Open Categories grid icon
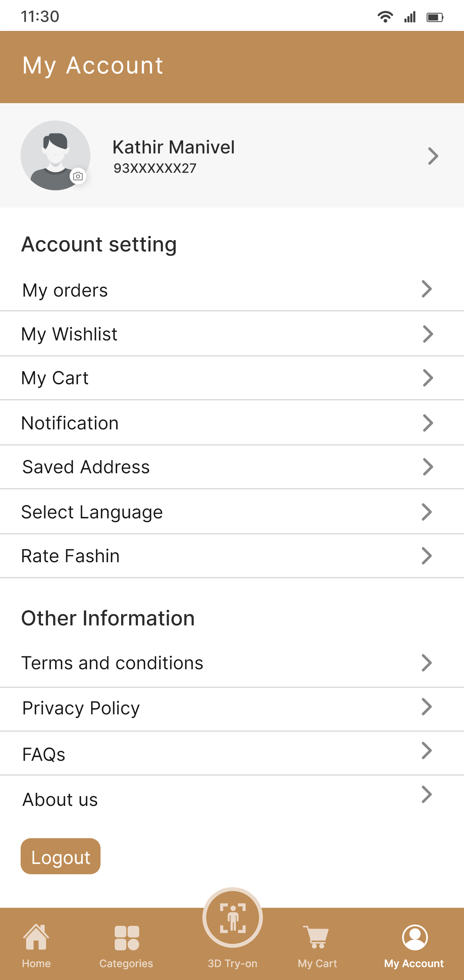Viewport: 464px width, 980px height. [127, 938]
